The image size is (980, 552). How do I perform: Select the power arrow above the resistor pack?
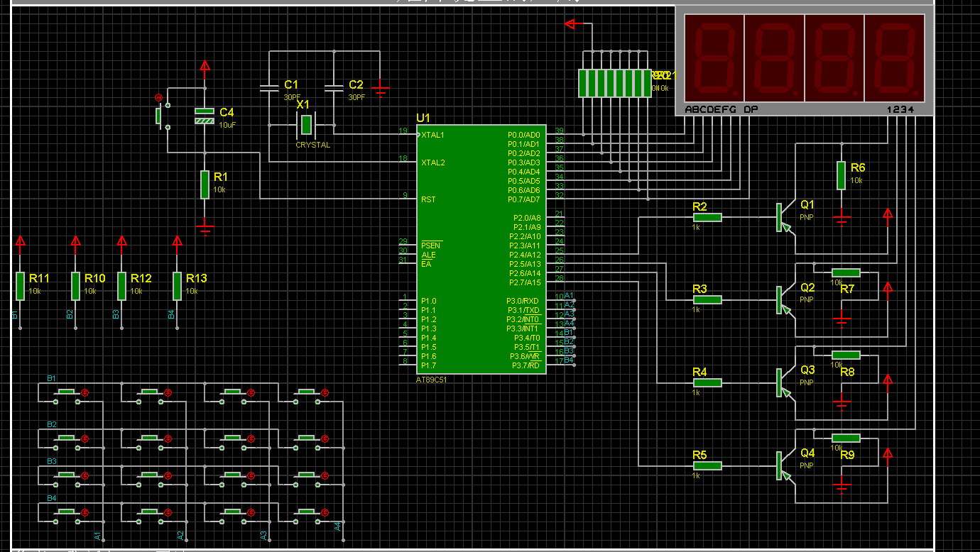571,25
